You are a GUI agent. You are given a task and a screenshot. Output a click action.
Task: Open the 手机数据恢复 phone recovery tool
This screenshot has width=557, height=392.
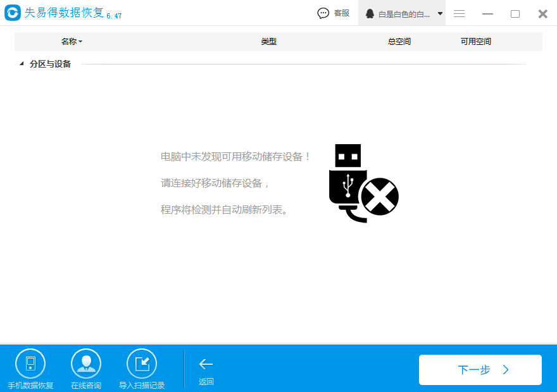[30, 369]
